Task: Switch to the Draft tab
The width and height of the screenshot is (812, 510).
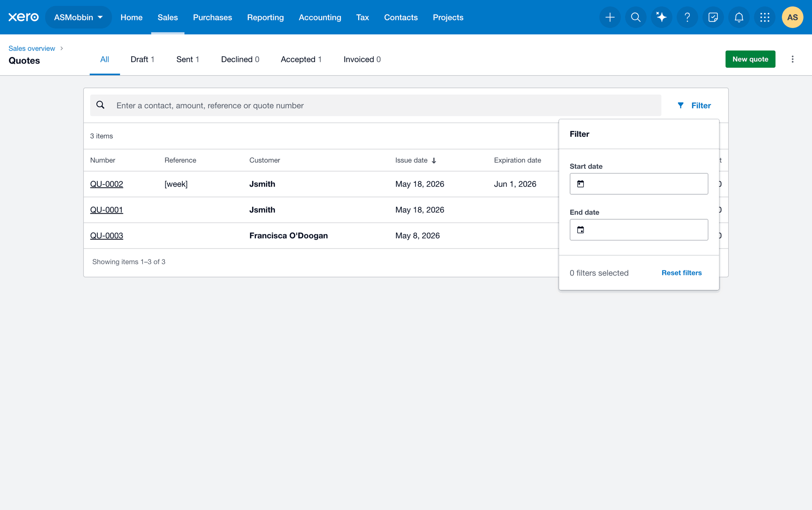Action: pyautogui.click(x=143, y=59)
